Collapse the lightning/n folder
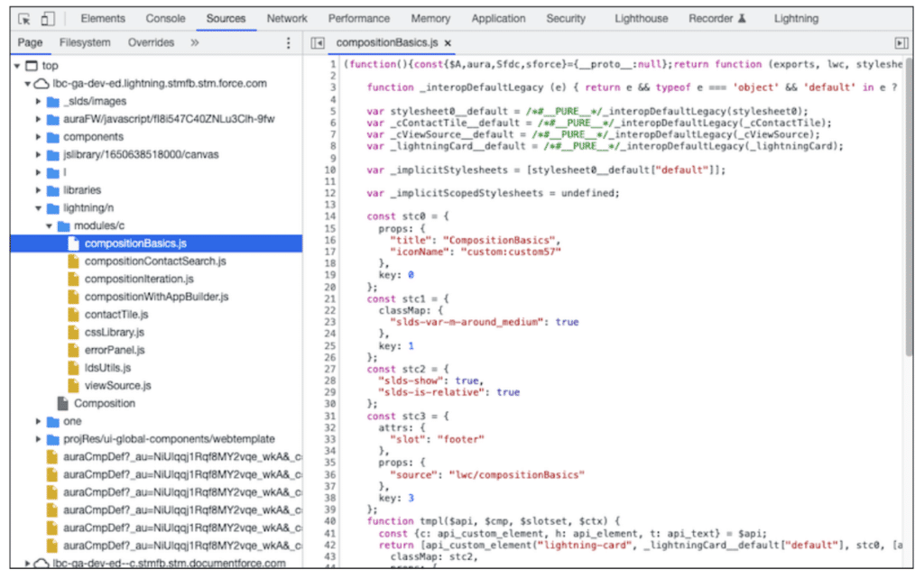 [x=38, y=208]
